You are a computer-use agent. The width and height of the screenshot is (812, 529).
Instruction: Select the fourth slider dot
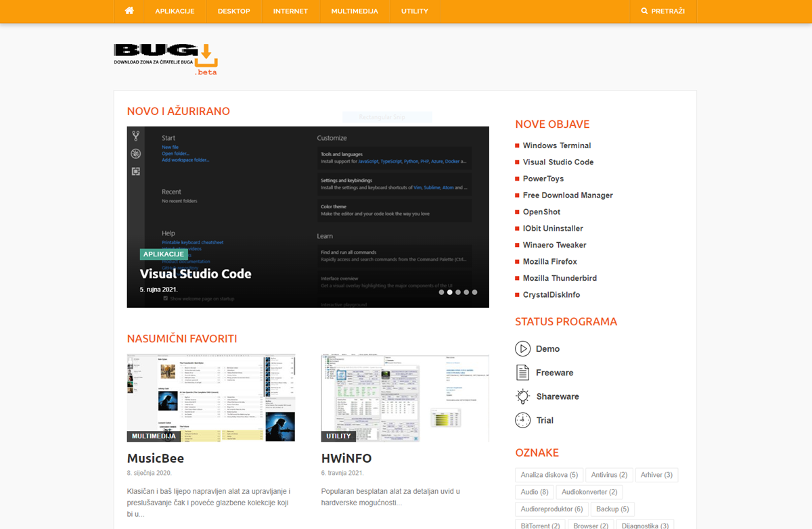click(466, 292)
